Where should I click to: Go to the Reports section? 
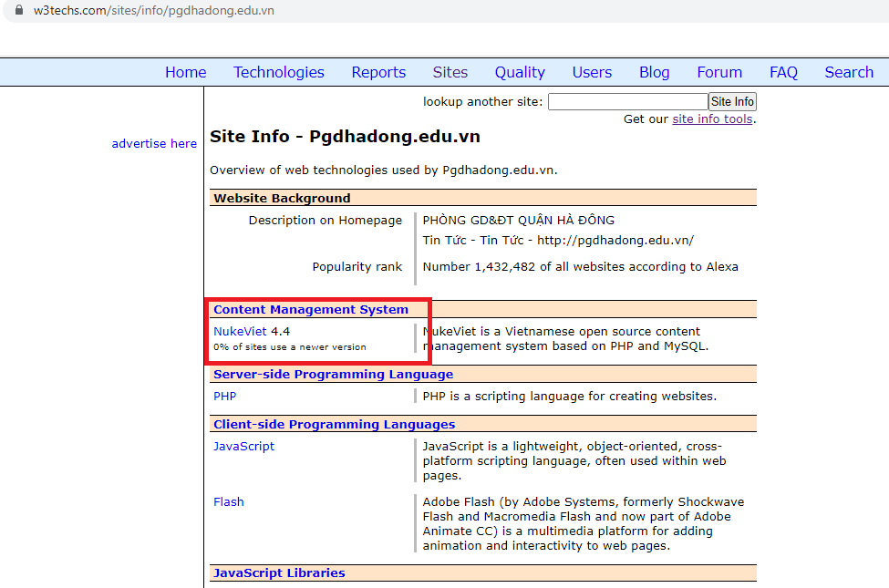pos(378,73)
